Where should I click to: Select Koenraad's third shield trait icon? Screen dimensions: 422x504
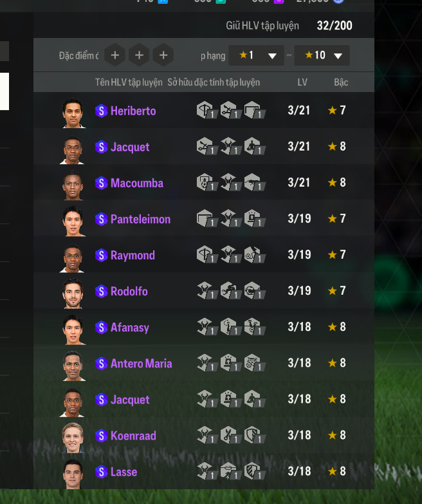click(254, 435)
